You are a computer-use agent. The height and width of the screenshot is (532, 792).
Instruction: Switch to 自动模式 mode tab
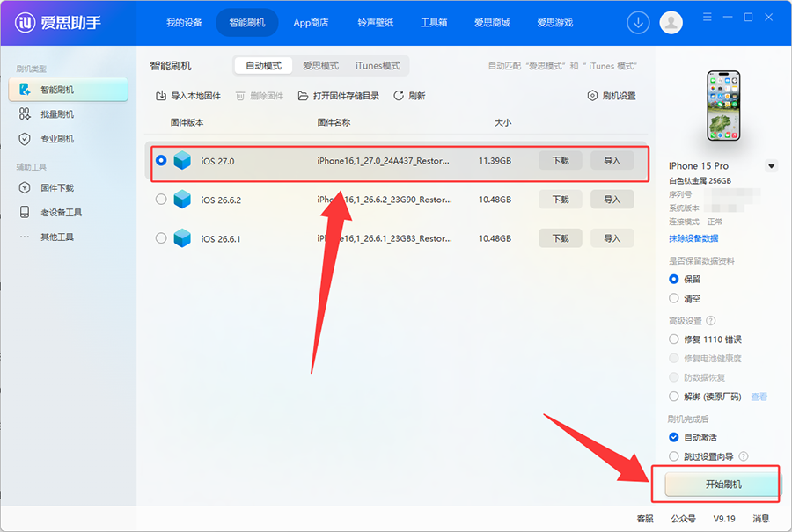point(263,66)
